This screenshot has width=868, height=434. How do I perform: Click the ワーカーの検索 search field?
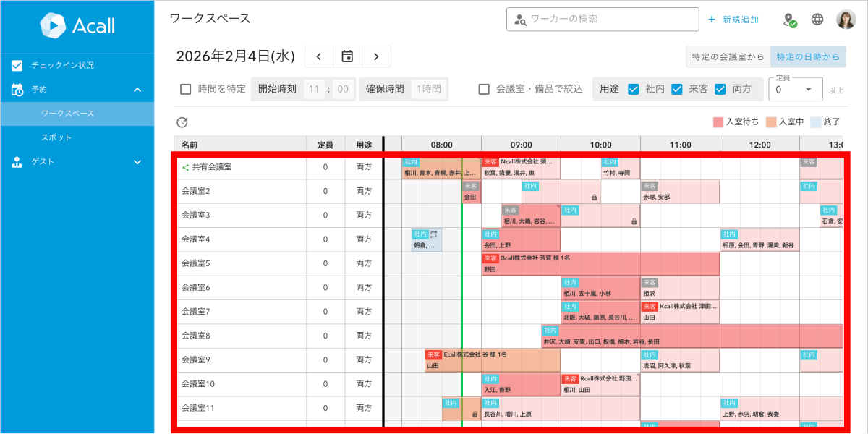coord(603,20)
